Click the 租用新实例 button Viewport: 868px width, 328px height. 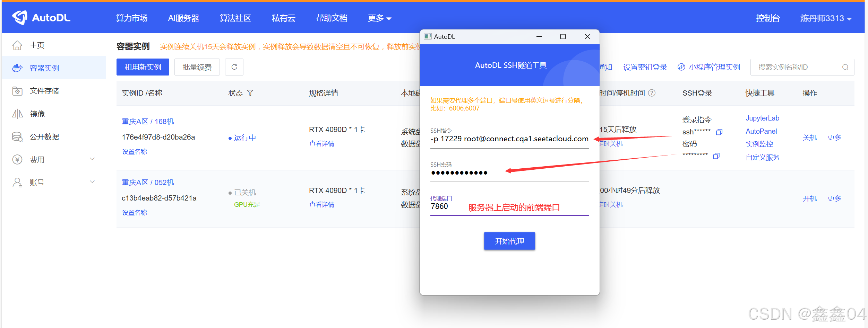tap(143, 67)
